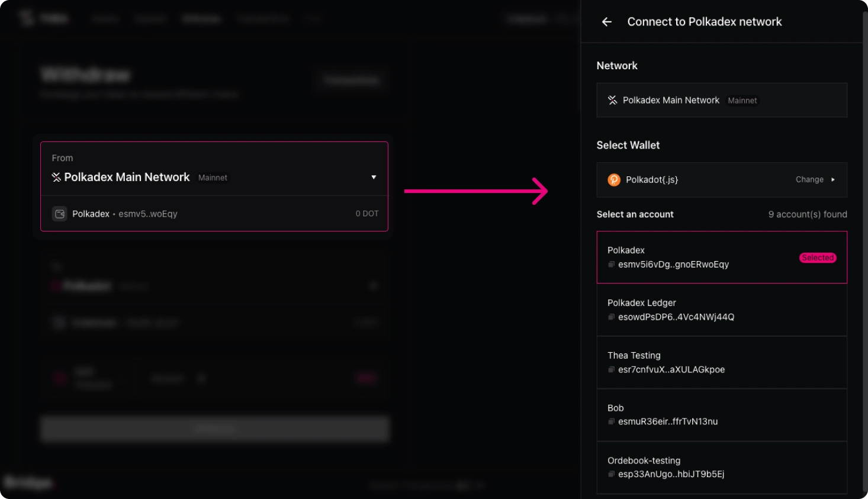Screen dimensions: 868x499
Task: Copy the Polkadex account address
Action: [x=611, y=265]
